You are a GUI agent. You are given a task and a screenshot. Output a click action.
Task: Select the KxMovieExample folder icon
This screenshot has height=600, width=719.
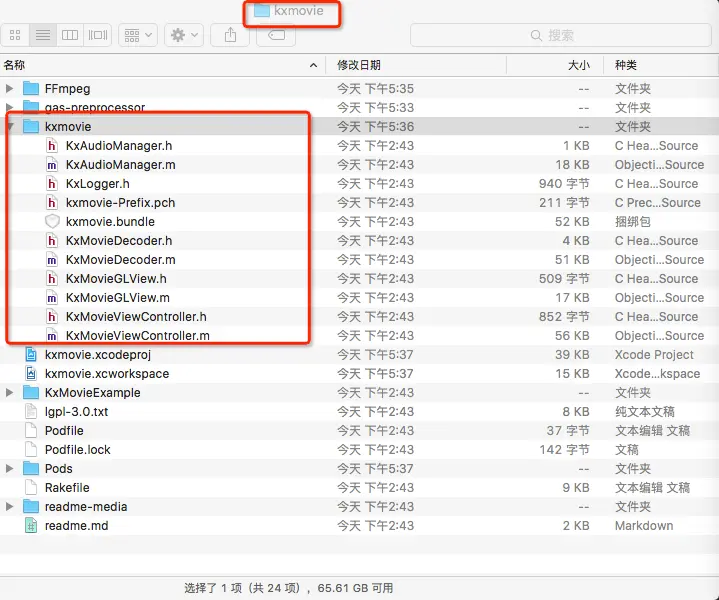coord(31,393)
